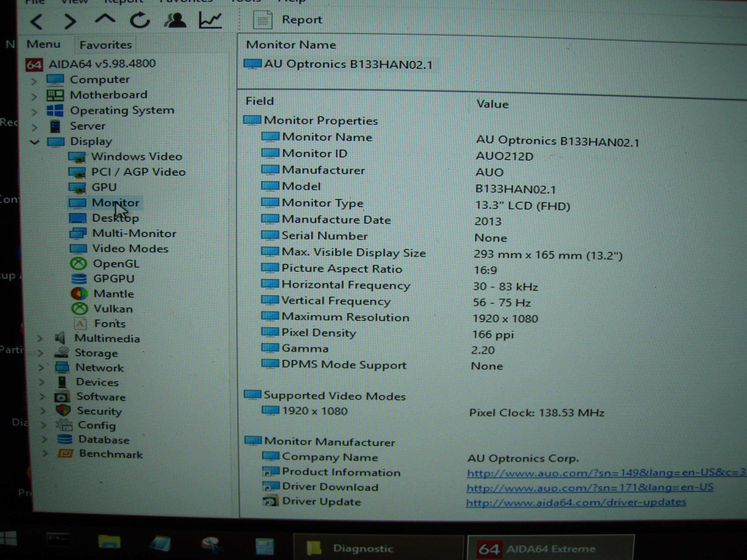Open the calculator icon on the taskbar

(265, 546)
